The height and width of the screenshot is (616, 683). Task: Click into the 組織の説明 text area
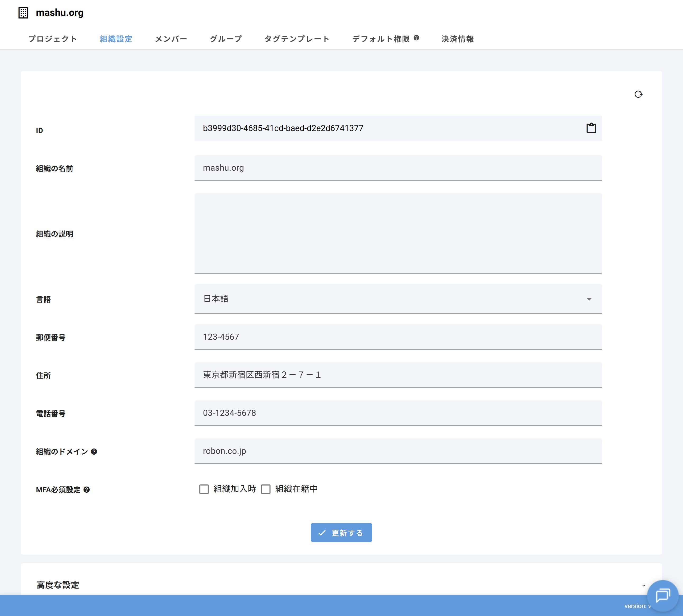(398, 233)
